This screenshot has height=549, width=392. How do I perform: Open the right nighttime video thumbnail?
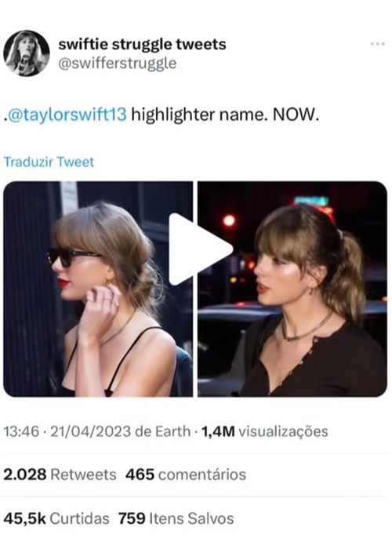(292, 289)
